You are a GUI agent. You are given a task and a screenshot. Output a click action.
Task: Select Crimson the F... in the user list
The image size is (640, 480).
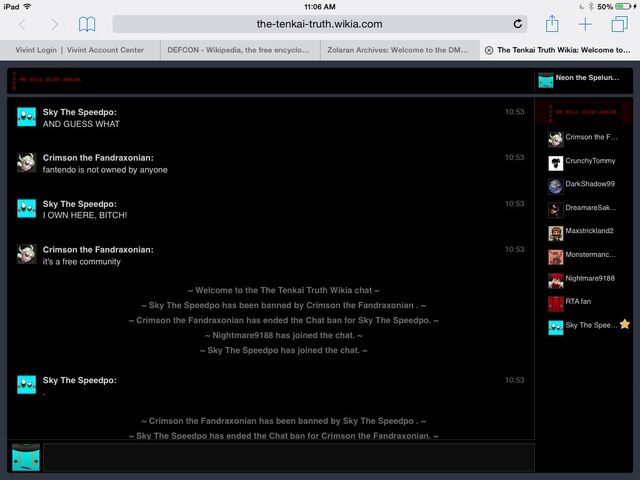tap(584, 139)
